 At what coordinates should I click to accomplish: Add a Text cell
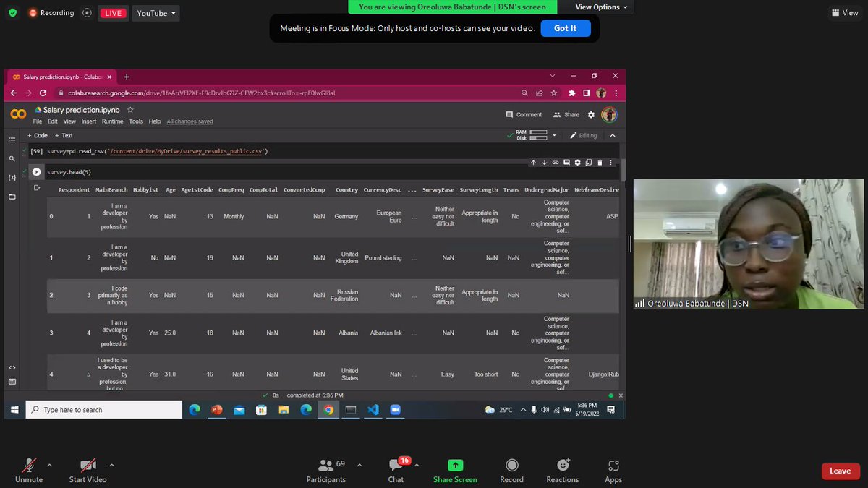pyautogui.click(x=64, y=135)
